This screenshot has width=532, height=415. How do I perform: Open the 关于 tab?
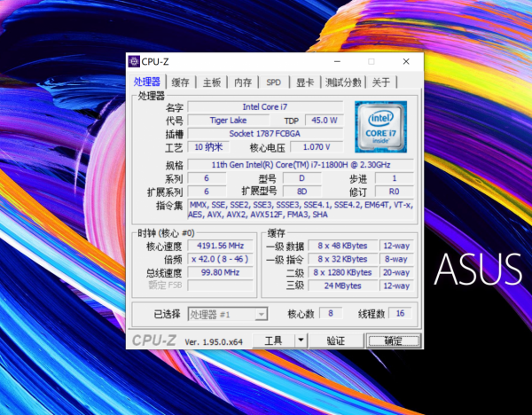380,82
